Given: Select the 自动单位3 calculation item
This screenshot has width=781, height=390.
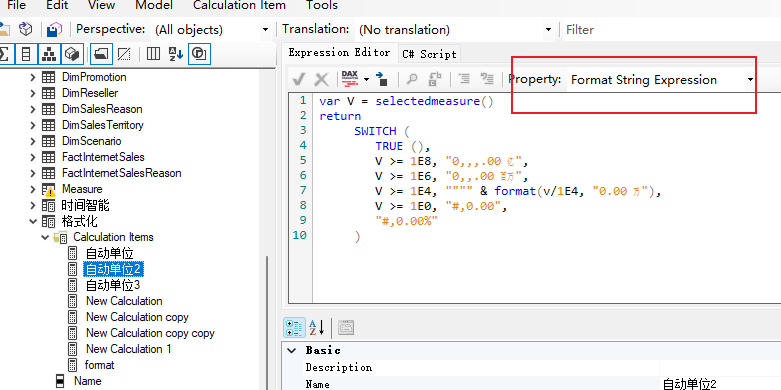Looking at the screenshot, I should click(113, 285).
